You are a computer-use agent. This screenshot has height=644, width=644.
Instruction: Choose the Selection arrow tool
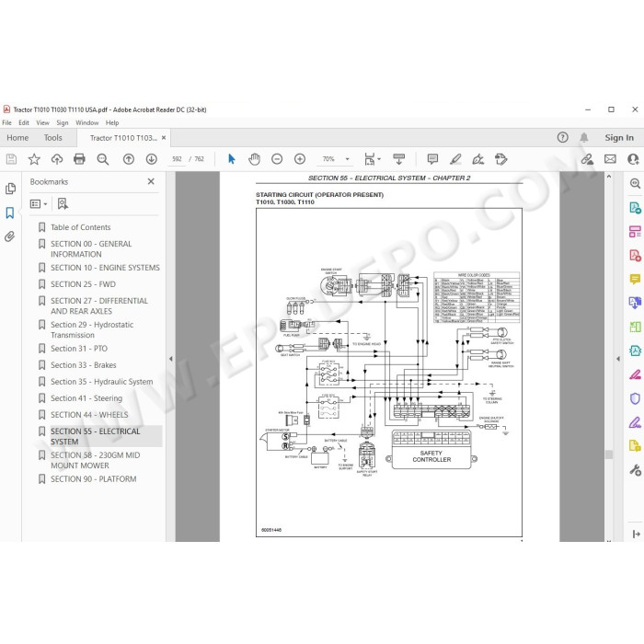click(x=232, y=159)
